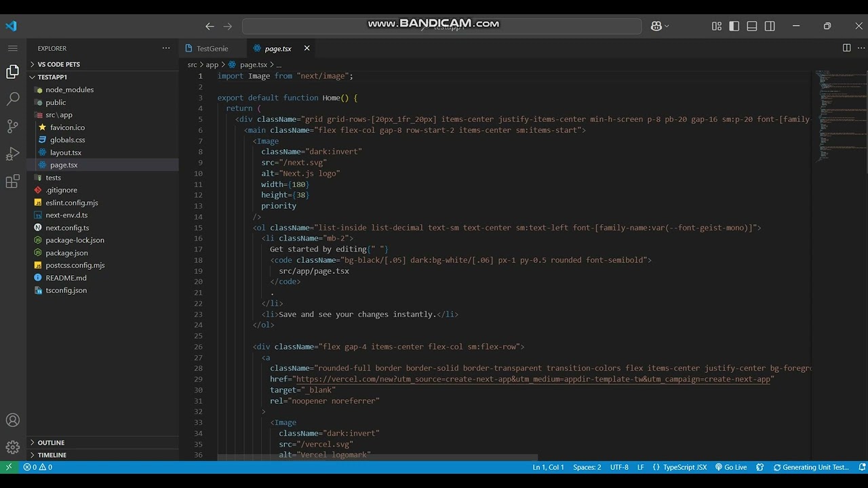Open the Run and Debug view
The width and height of the screenshot is (868, 488).
coord(12,154)
